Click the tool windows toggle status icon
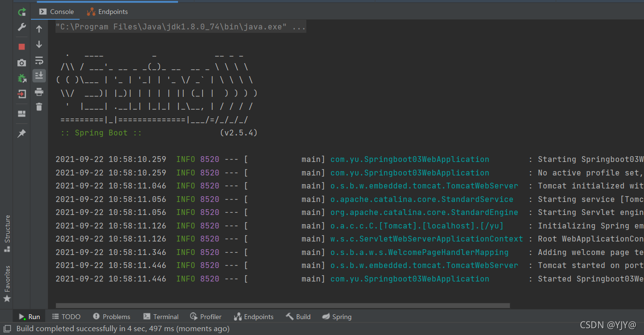This screenshot has width=644, height=335. [x=7, y=329]
